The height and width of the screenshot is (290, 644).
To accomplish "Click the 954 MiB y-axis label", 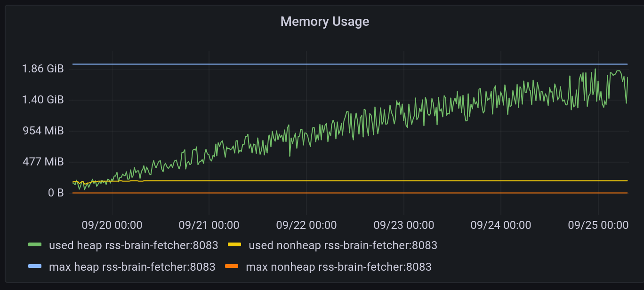I will pos(43,131).
